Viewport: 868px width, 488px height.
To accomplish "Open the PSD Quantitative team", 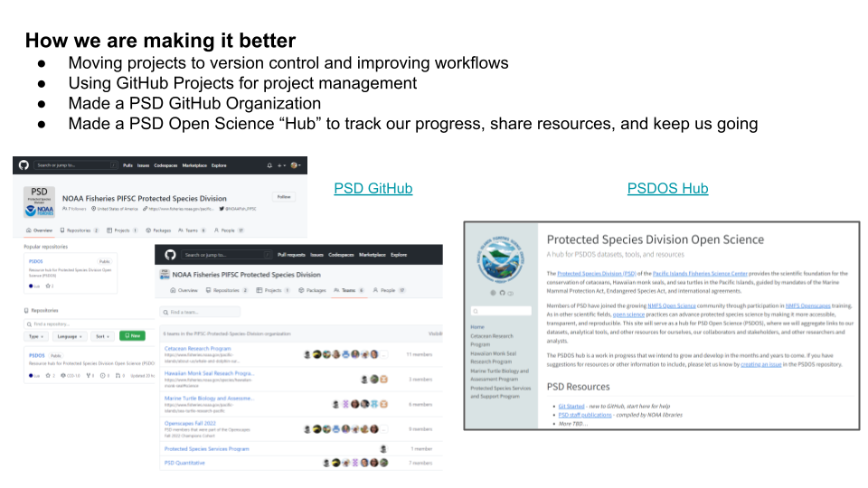I will coord(184,463).
